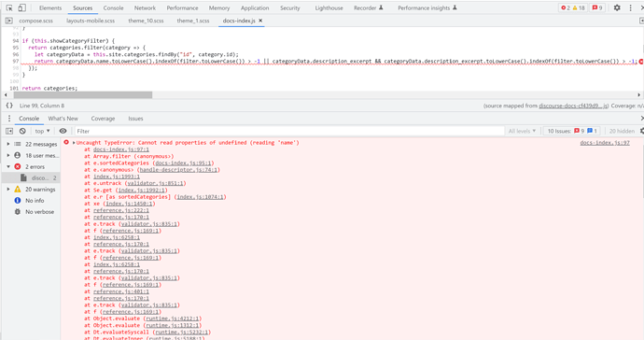
Task: Open the runtime.js:4212:1 link
Action: pyautogui.click(x=174, y=319)
